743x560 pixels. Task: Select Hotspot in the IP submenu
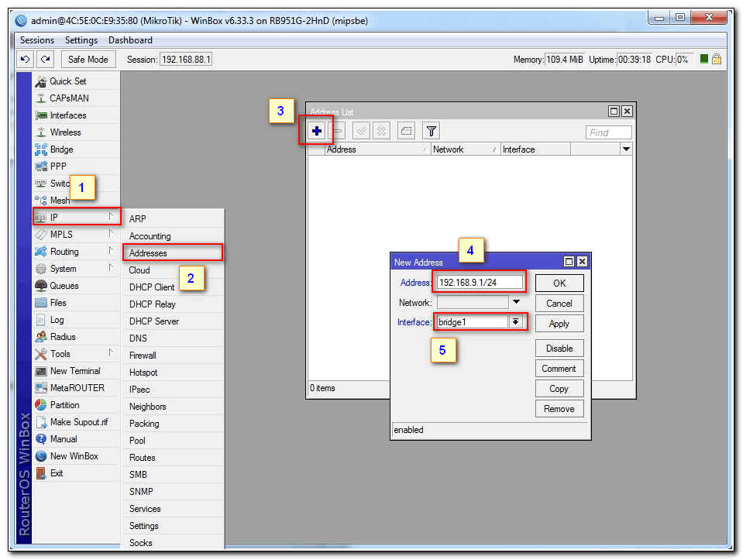pyautogui.click(x=173, y=373)
